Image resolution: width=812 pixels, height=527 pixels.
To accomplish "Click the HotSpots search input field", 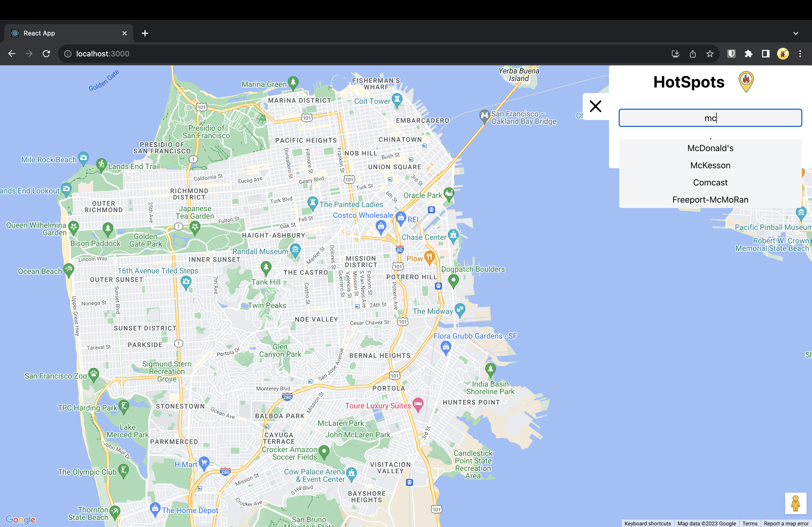I will (x=710, y=118).
